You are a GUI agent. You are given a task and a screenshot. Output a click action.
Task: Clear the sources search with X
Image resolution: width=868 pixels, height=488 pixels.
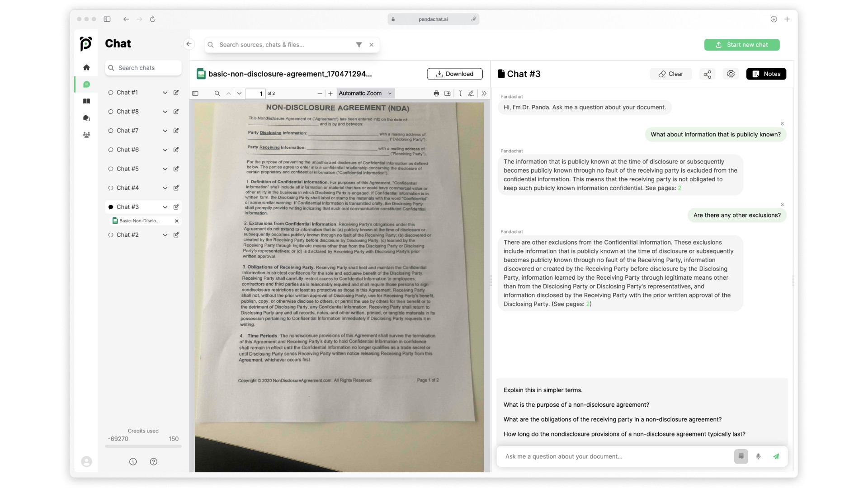372,45
